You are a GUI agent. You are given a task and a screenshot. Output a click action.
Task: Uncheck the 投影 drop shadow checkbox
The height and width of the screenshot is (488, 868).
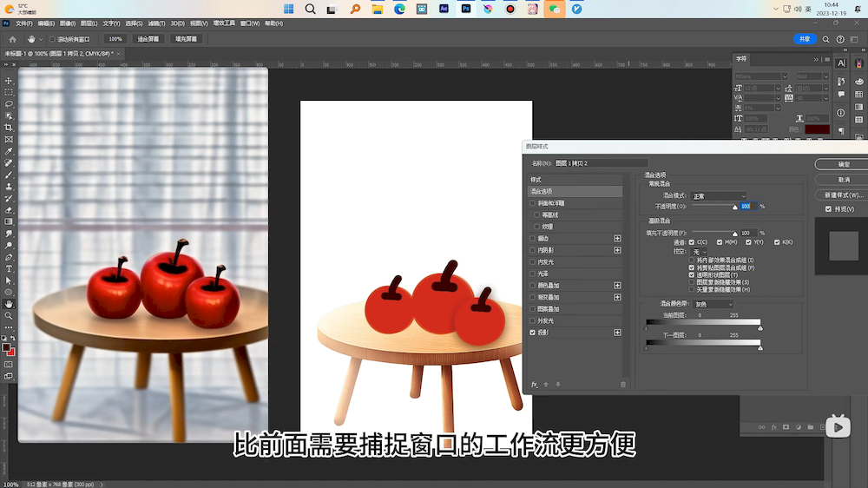(533, 333)
